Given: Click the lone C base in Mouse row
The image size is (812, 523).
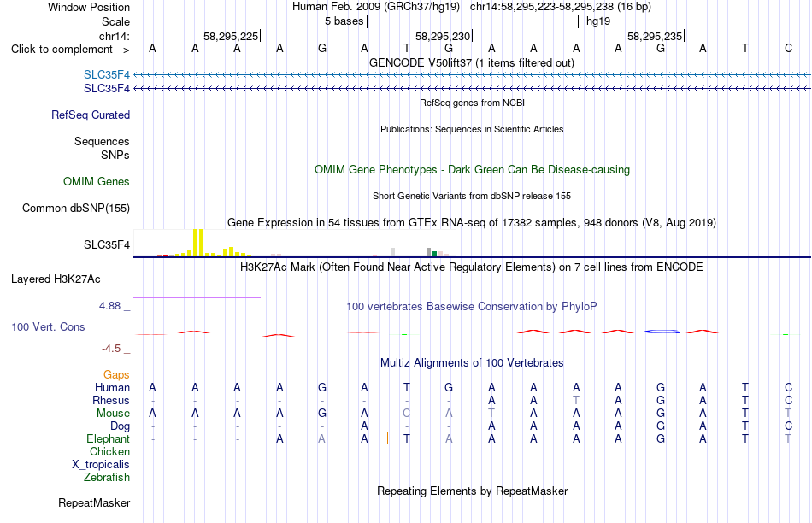Looking at the screenshot, I should tap(407, 414).
